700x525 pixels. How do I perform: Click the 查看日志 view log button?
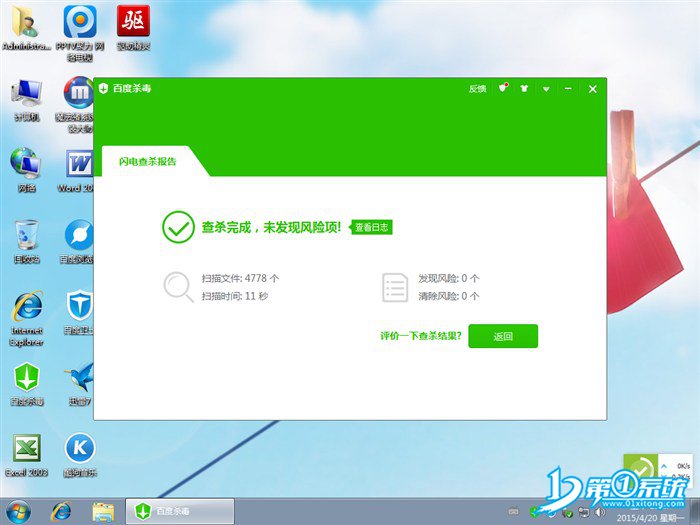371,228
